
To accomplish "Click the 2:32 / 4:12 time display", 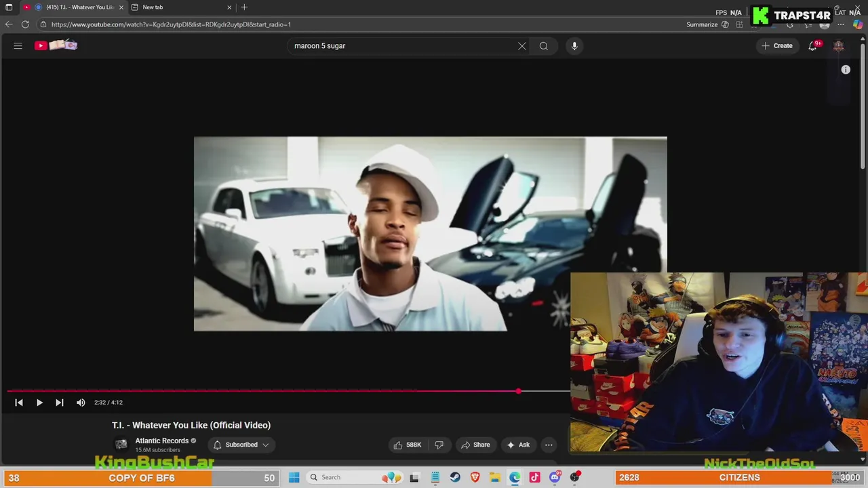I will [x=108, y=403].
